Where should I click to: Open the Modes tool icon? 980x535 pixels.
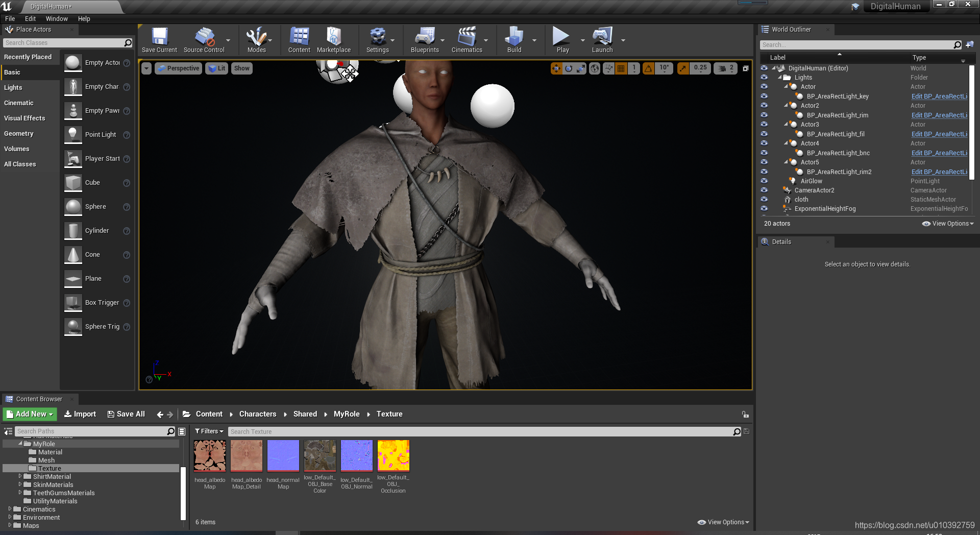pyautogui.click(x=256, y=37)
